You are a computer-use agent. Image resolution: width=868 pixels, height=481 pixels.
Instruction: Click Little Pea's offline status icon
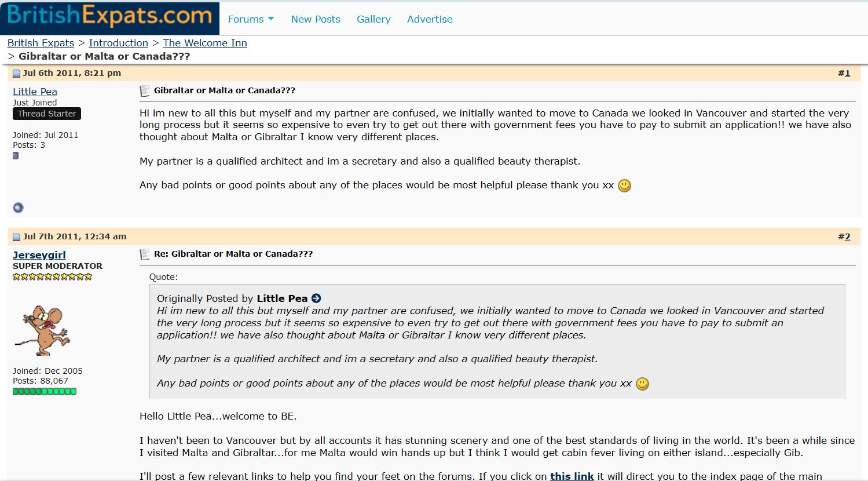pos(19,207)
